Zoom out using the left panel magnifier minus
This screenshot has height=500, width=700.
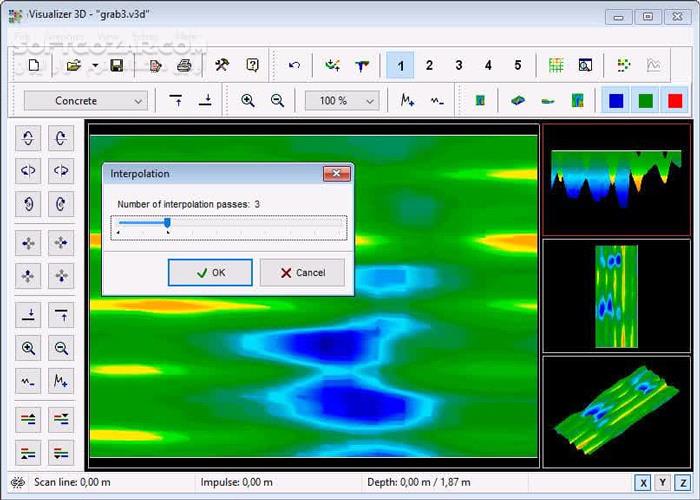click(61, 348)
